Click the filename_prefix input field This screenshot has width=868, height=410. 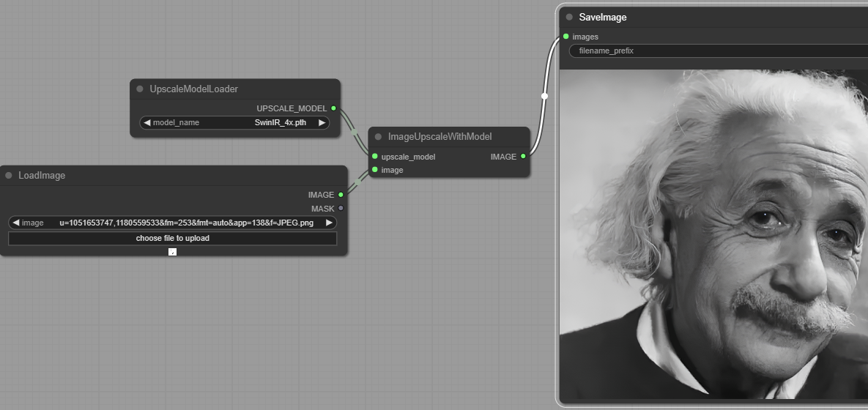click(x=718, y=51)
